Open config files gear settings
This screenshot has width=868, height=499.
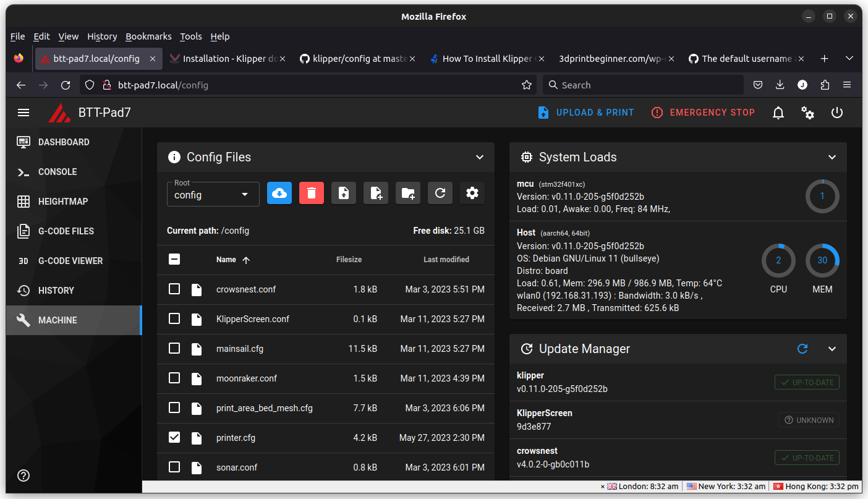tap(472, 194)
